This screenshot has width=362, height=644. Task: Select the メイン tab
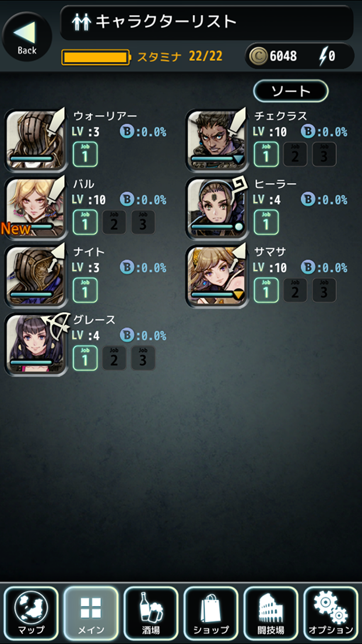click(x=91, y=613)
